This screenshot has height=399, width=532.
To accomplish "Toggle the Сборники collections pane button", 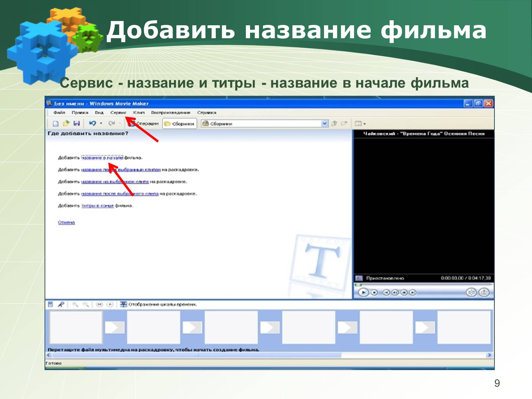I will [179, 124].
